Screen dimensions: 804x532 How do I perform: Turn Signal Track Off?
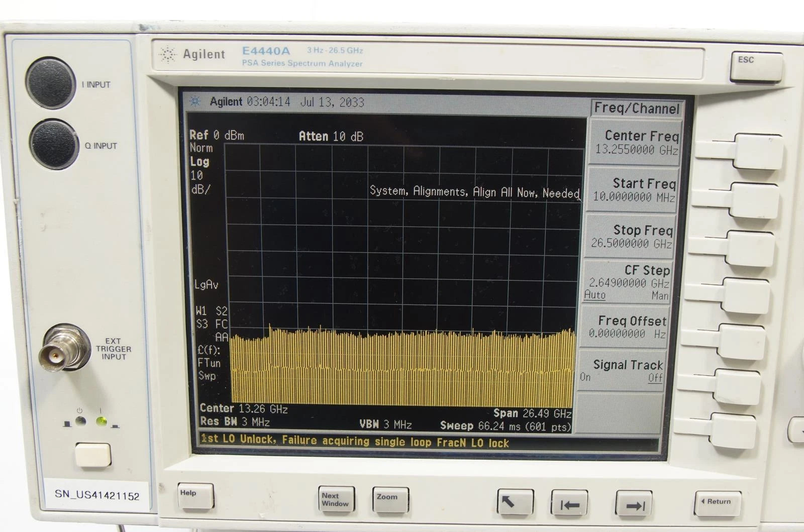655,378
